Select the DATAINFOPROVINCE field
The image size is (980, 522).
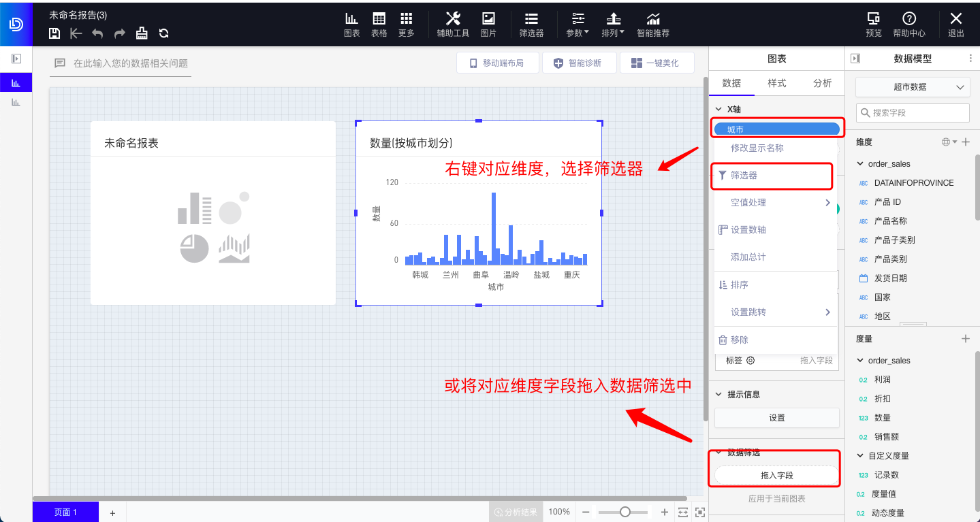tap(913, 183)
